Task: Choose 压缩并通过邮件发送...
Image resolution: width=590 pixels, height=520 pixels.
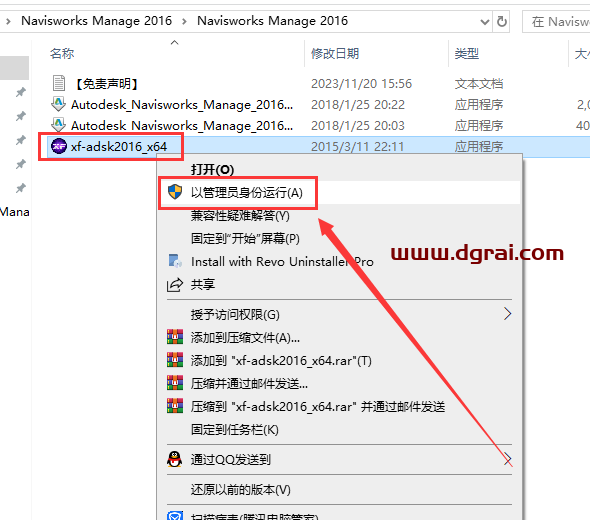Action: pyautogui.click(x=249, y=383)
